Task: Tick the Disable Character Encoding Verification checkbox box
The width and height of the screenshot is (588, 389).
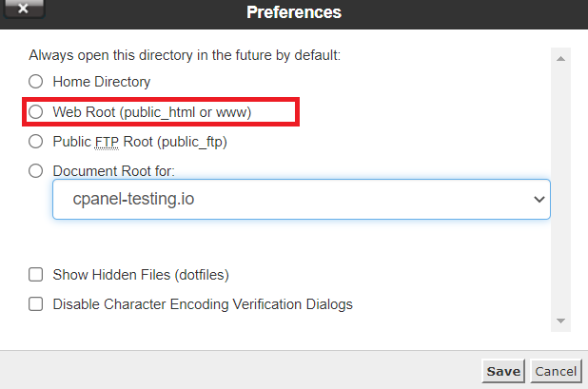Action: coord(36,304)
